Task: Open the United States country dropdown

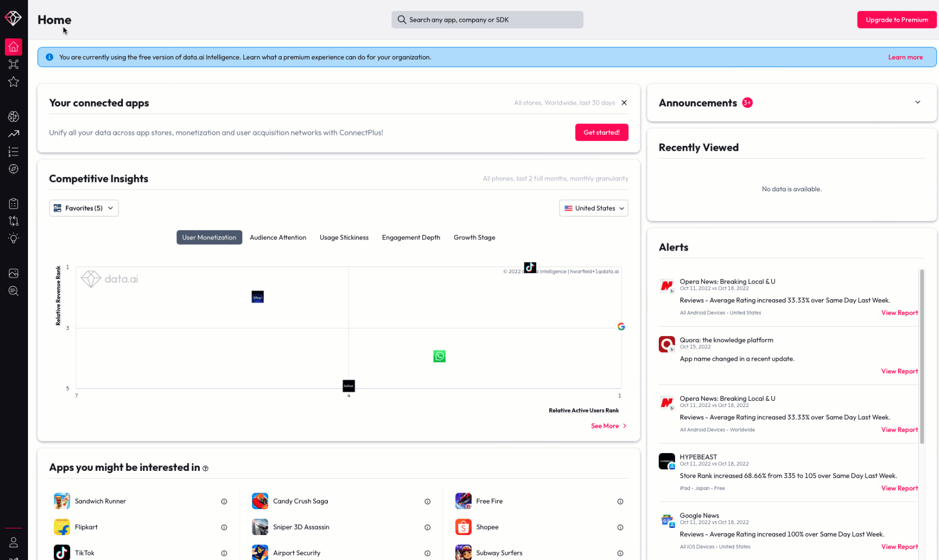Action: pyautogui.click(x=593, y=208)
